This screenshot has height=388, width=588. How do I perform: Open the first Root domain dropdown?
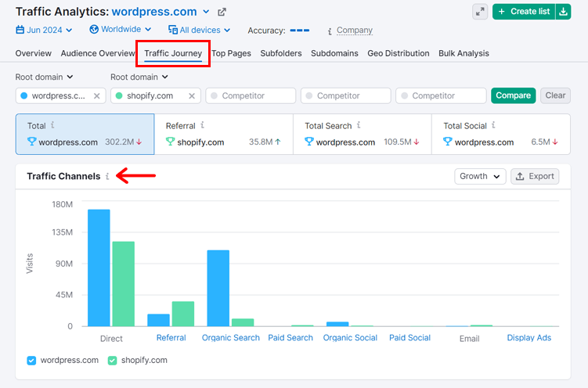44,77
